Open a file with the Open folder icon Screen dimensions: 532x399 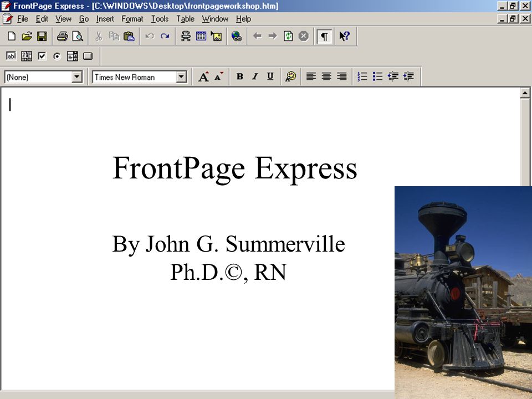[x=27, y=36]
